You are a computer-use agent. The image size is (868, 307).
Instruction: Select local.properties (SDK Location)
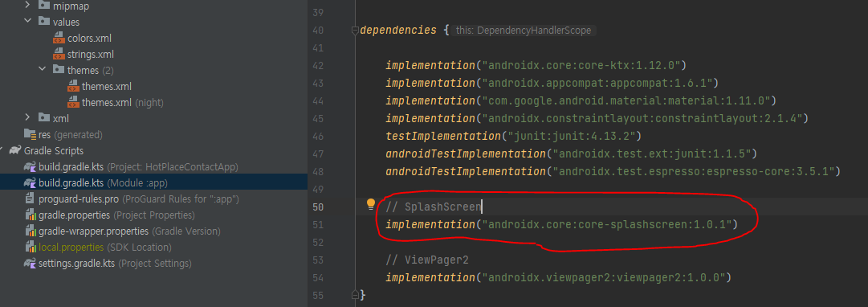pos(105,247)
